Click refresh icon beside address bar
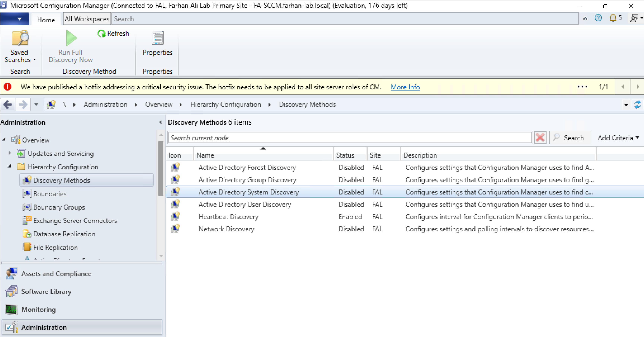Screen dimensions: 644x337 tap(637, 105)
